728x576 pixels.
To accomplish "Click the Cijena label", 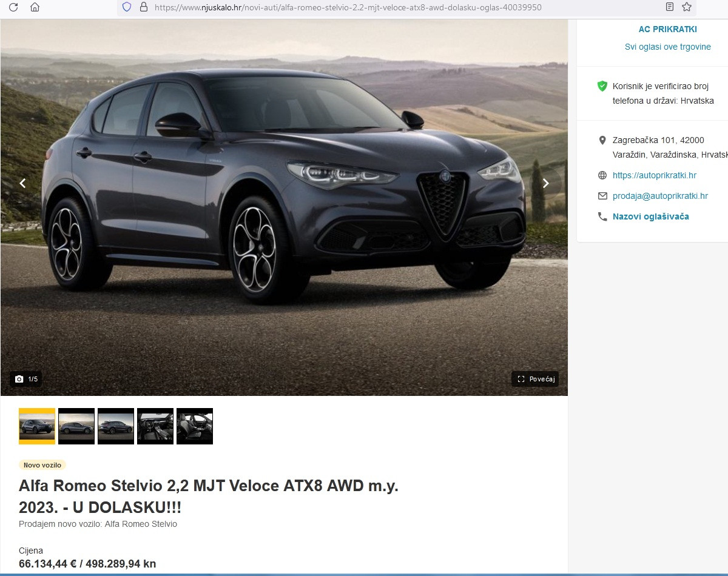I will pos(31,551).
